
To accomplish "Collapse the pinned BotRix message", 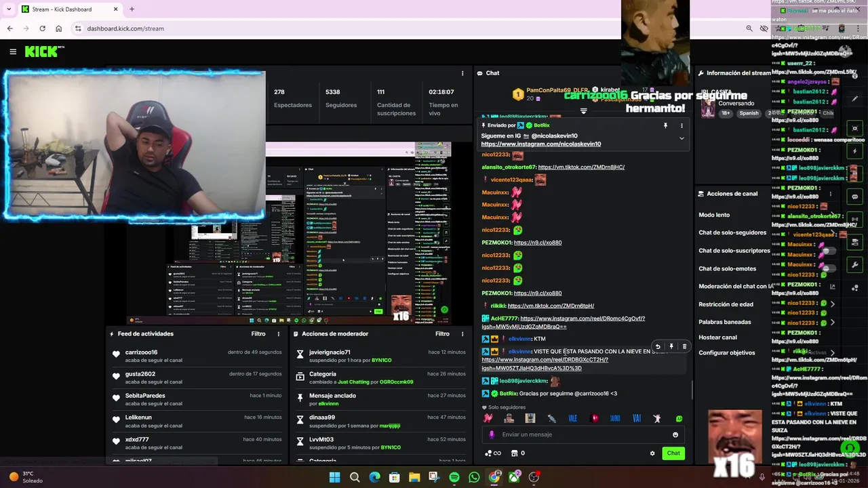I will tap(682, 138).
